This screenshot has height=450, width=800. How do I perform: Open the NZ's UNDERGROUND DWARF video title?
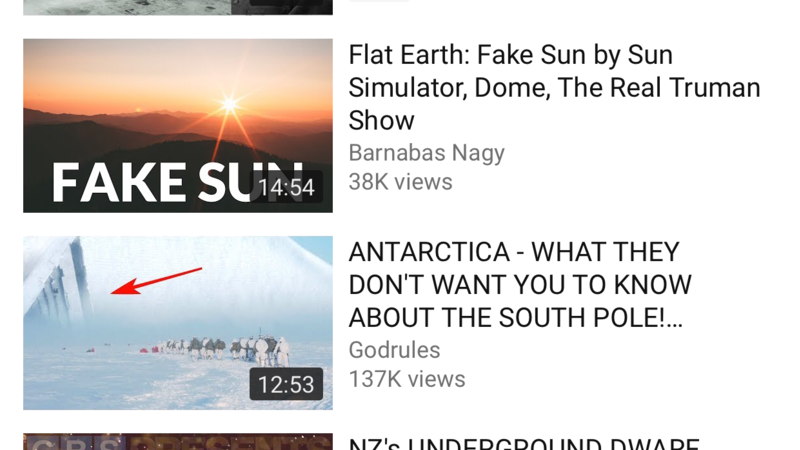tap(523, 443)
